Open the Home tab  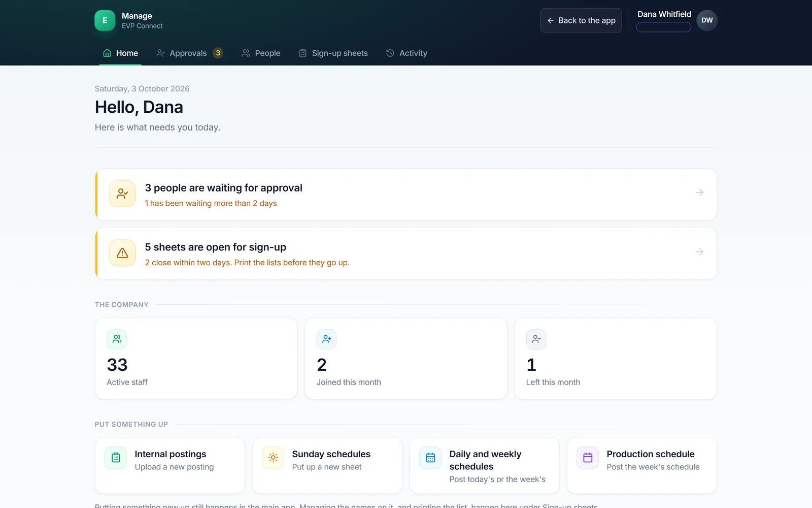(120, 53)
